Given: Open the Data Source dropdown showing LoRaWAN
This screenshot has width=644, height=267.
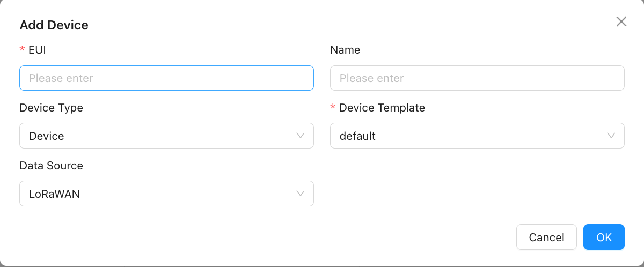Looking at the screenshot, I should pyautogui.click(x=161, y=194).
